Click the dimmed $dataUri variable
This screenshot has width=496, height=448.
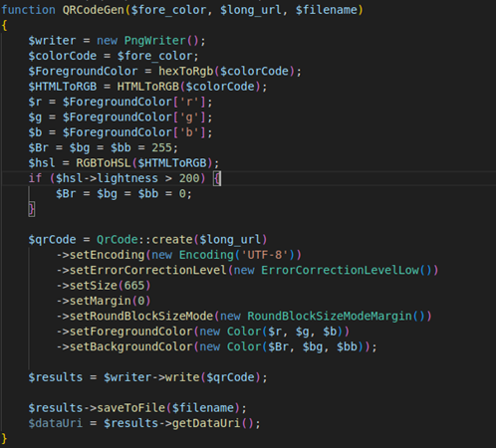pos(56,423)
